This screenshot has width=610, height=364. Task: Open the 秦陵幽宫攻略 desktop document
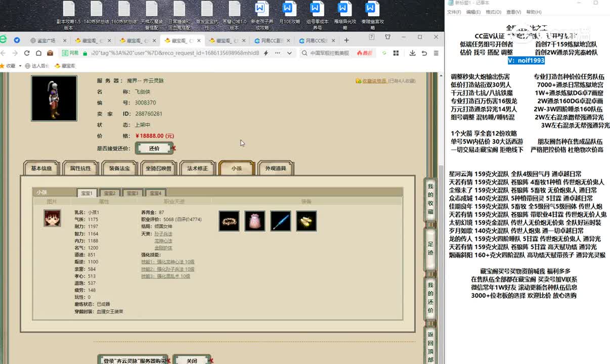(x=371, y=15)
